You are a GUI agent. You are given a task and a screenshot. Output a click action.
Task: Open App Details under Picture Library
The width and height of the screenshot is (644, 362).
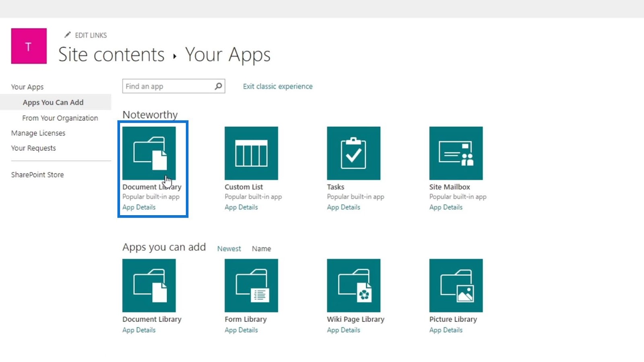click(446, 330)
